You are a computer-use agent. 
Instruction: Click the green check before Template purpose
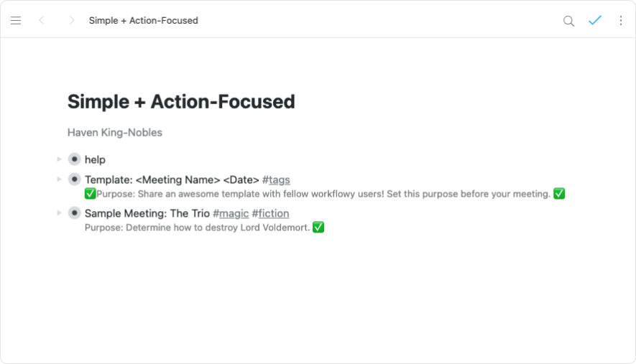[90, 194]
